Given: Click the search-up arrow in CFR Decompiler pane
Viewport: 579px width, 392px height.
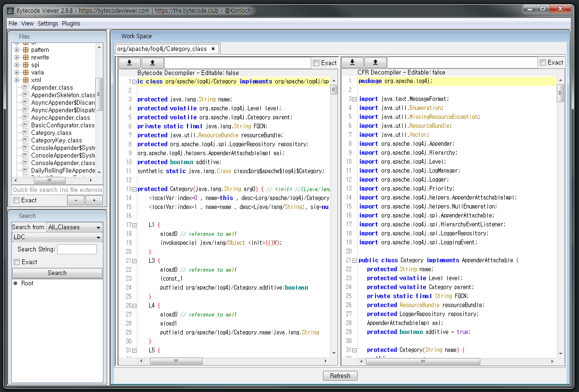Looking at the screenshot, I should [375, 62].
